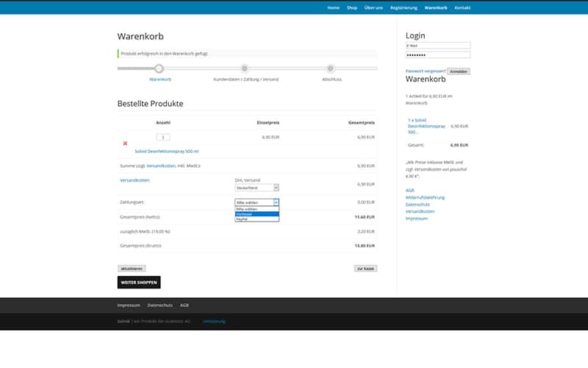Viewport: 588px width, 368px height.
Task: Click the 'Kundendaten / Zahlung / Versand' step circle
Action: tap(245, 68)
